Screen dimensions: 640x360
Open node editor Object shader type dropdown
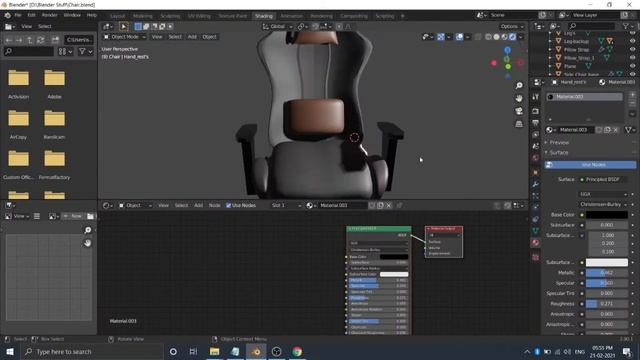coord(135,205)
